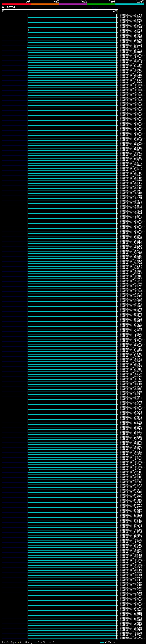The height and width of the screenshot is (644, 146).
Task: Select hit UniRef100_A2AX43
Action: (x=131, y=30)
